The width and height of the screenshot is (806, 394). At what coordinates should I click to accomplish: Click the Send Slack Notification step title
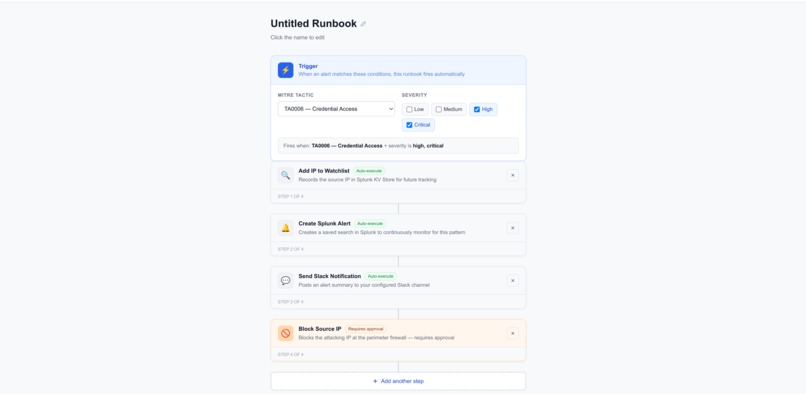[x=330, y=276]
